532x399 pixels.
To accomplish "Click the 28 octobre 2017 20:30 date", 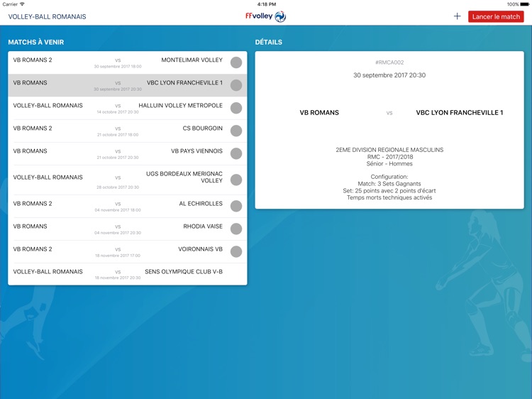I will [x=118, y=187].
